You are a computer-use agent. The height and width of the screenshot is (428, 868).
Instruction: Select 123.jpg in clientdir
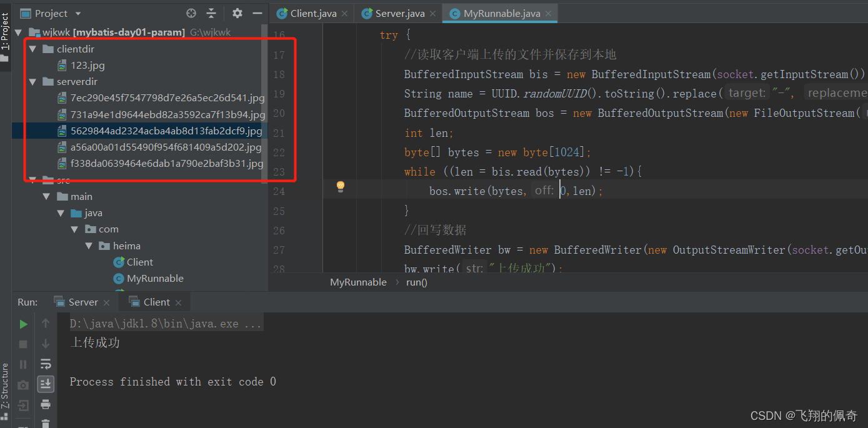tap(81, 65)
